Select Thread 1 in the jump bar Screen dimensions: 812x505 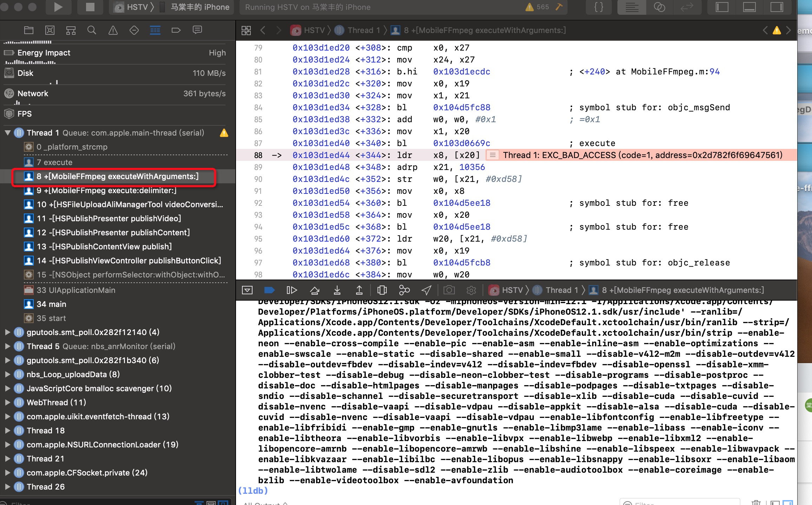[362, 30]
